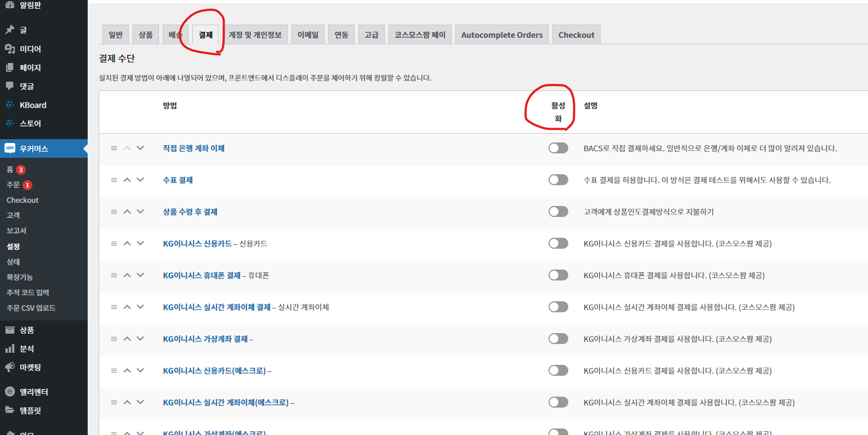Click drag handle of KG이니시스 가상계좌 결제 row

click(x=114, y=339)
